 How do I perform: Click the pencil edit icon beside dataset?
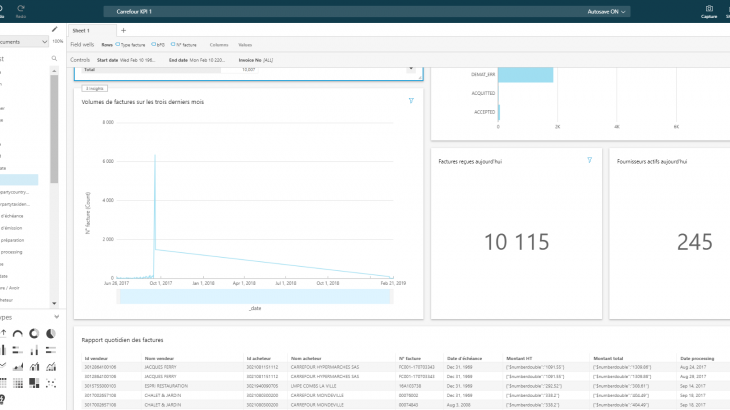pos(55,29)
